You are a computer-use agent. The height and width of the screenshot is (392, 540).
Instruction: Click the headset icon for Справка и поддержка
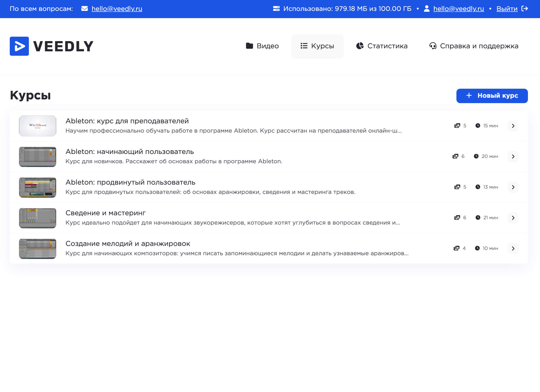click(433, 46)
